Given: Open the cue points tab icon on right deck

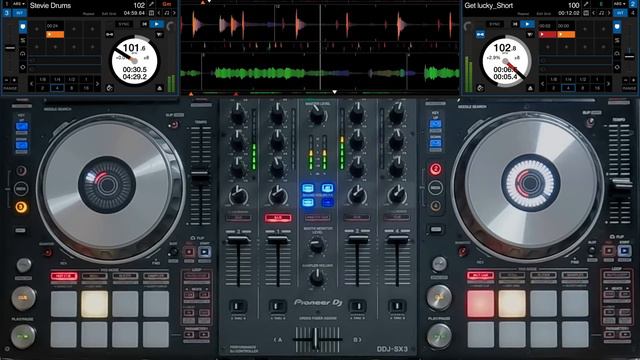Looking at the screenshot, I should coord(617,27).
